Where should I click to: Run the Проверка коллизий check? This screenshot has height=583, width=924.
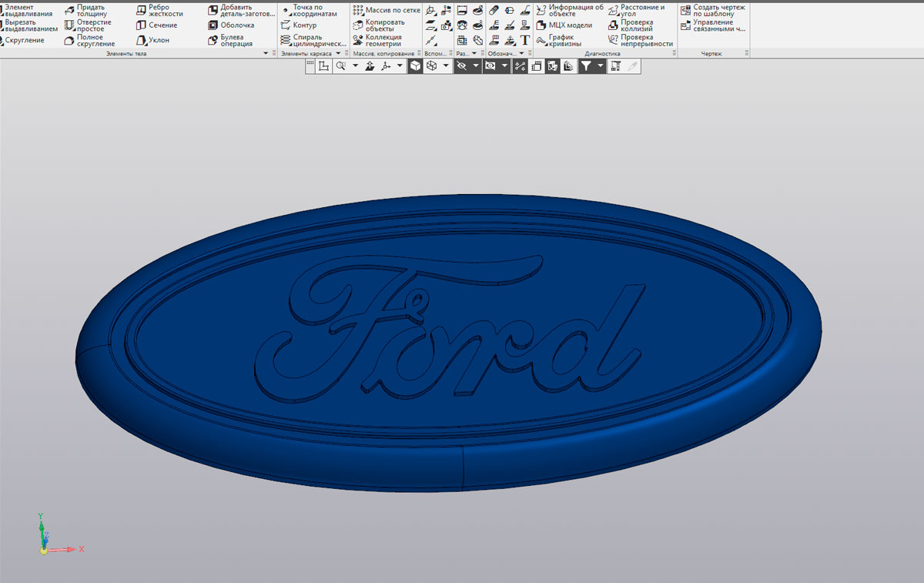[x=631, y=25]
